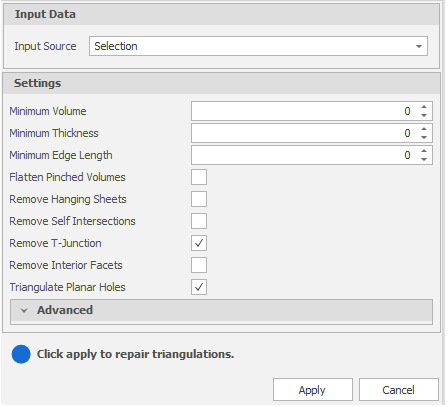Cancel the repair dialog
Image resolution: width=448 pixels, height=407 pixels.
399,390
